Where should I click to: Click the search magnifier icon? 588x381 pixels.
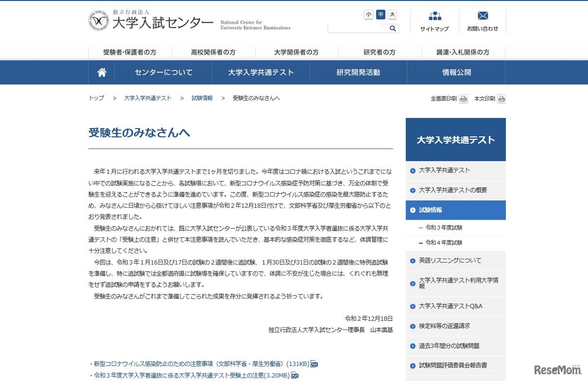[392, 28]
